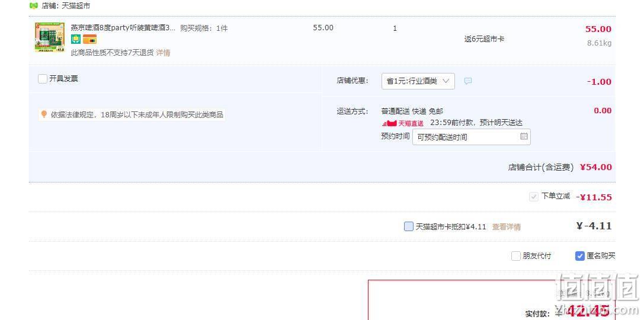Click the 55.00 unit price
The image size is (644, 320).
pyautogui.click(x=323, y=27)
